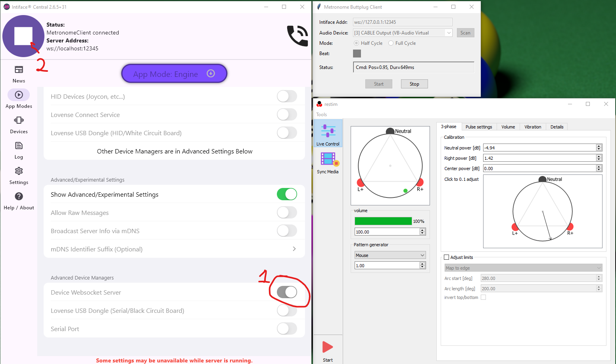Click the Arc length [deg] field

click(x=538, y=289)
